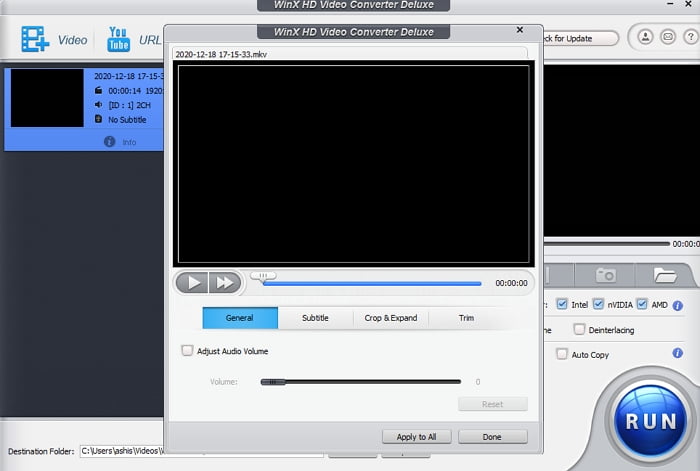Uncheck the Intel hardware checkbox

562,304
